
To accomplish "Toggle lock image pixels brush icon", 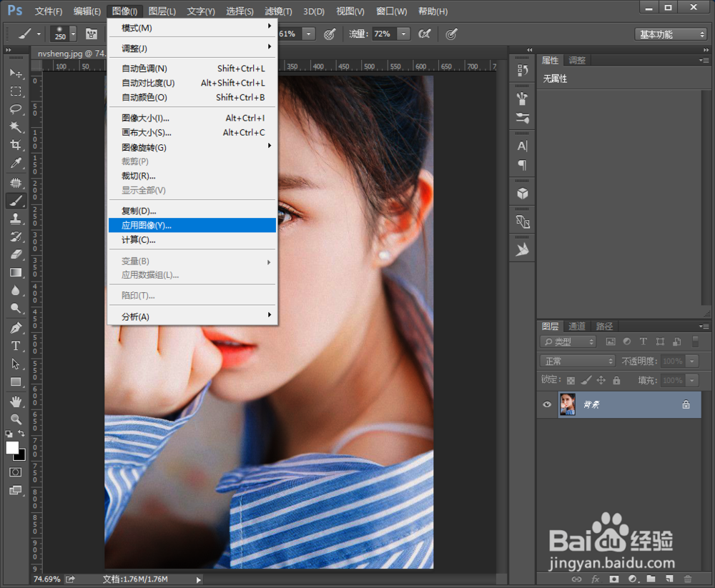I will tap(586, 380).
